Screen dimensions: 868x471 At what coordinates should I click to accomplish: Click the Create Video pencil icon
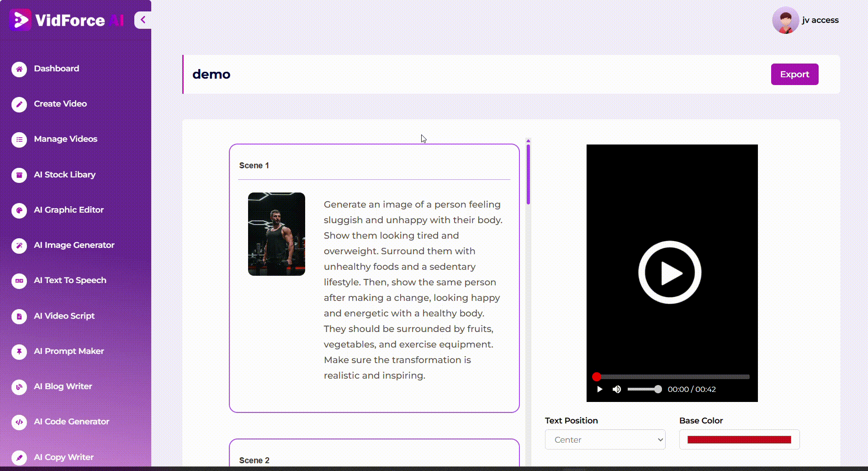19,104
